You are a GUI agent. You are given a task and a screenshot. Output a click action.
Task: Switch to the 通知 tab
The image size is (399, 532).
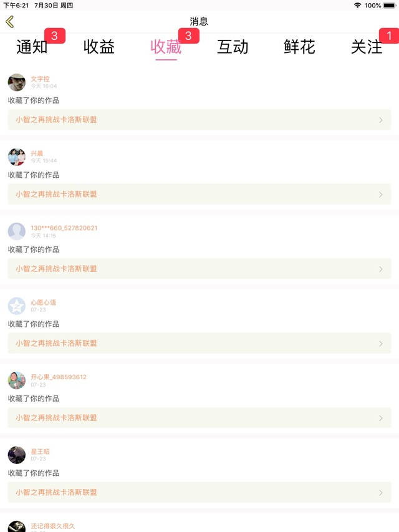32,47
